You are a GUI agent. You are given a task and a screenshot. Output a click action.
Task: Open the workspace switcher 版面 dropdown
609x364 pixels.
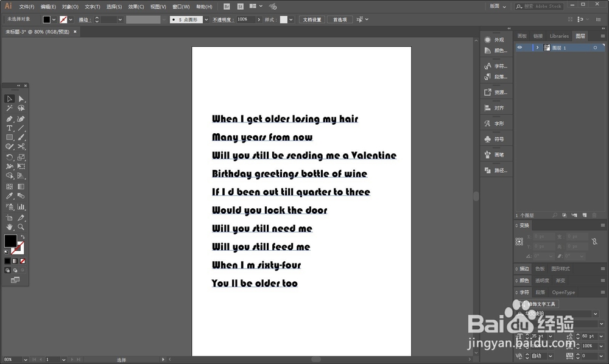(498, 6)
